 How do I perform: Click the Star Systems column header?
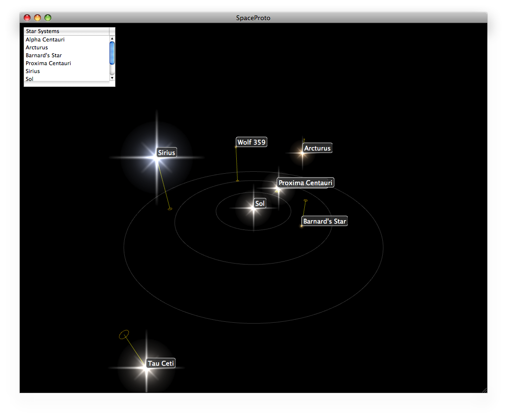pos(67,31)
